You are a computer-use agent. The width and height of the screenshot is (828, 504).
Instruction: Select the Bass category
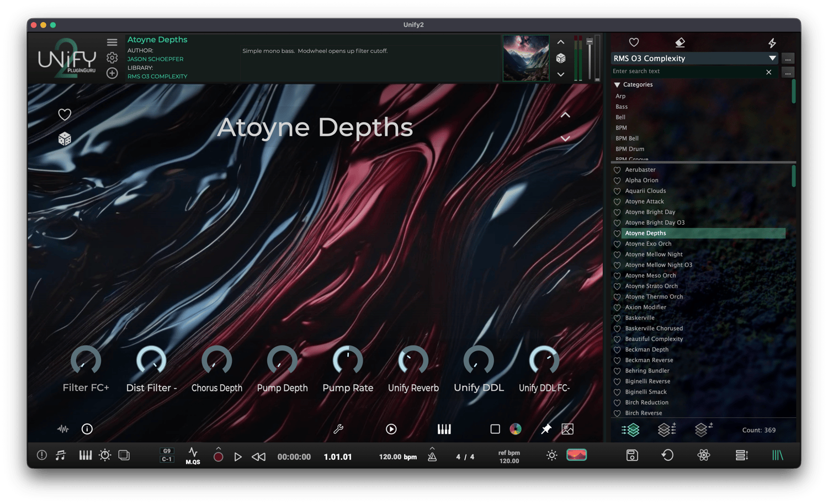click(x=622, y=107)
